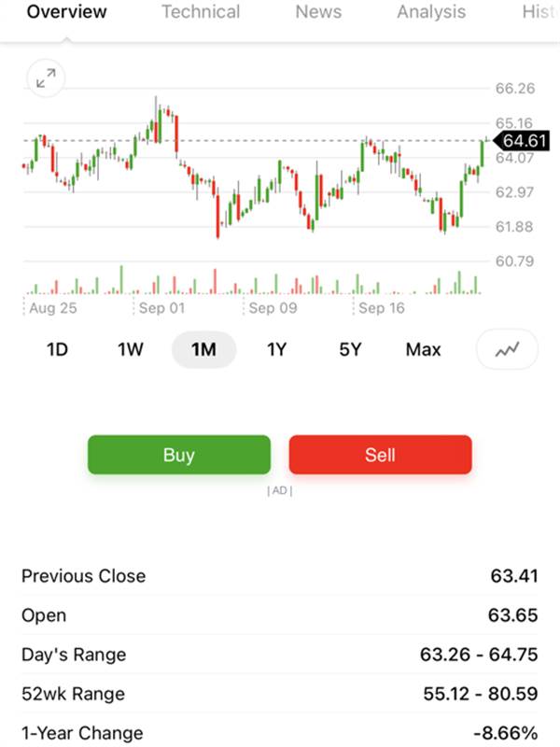This screenshot has height=747, width=560.
Task: Open the partially visible Historical tab
Action: click(x=540, y=12)
